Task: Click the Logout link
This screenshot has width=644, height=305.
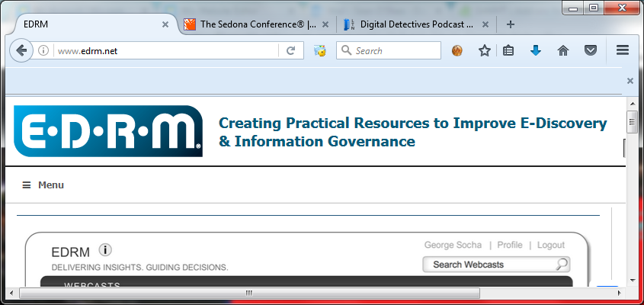Action: (551, 245)
